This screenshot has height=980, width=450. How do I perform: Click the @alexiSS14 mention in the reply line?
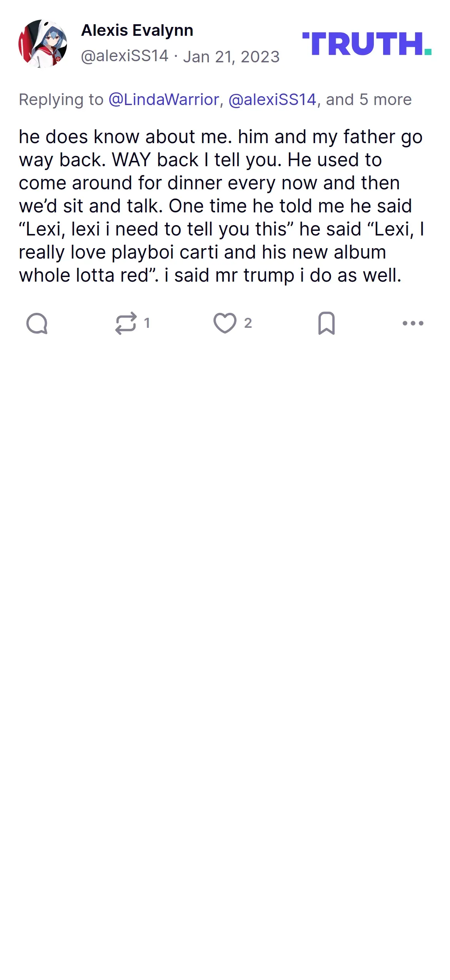point(272,100)
